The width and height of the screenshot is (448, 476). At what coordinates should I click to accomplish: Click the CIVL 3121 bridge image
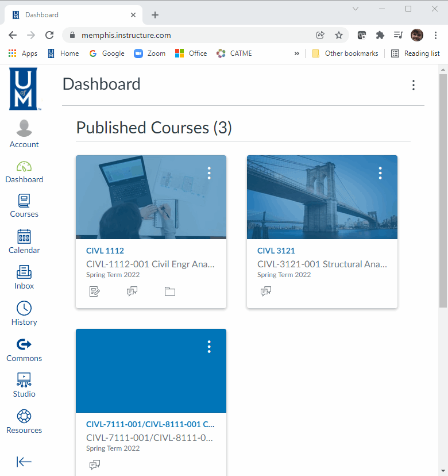click(x=322, y=197)
